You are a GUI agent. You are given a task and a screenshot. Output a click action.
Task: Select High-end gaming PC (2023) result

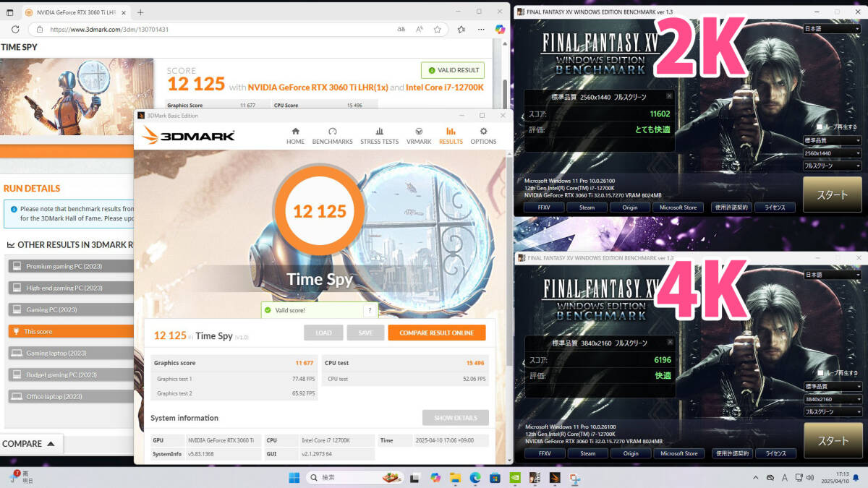pyautogui.click(x=71, y=288)
